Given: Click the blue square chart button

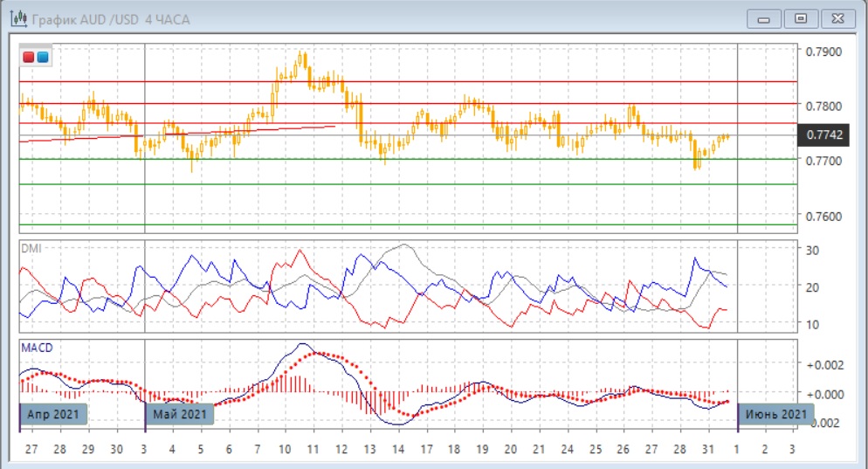Looking at the screenshot, I should pyautogui.click(x=42, y=58).
